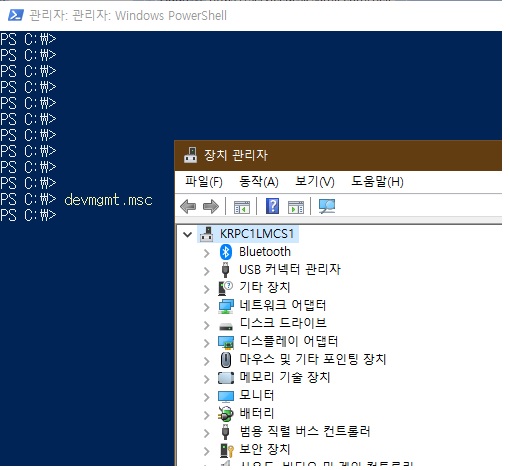Click the show/hide console tree toolbar icon
This screenshot has height=470, width=510.
point(242,207)
